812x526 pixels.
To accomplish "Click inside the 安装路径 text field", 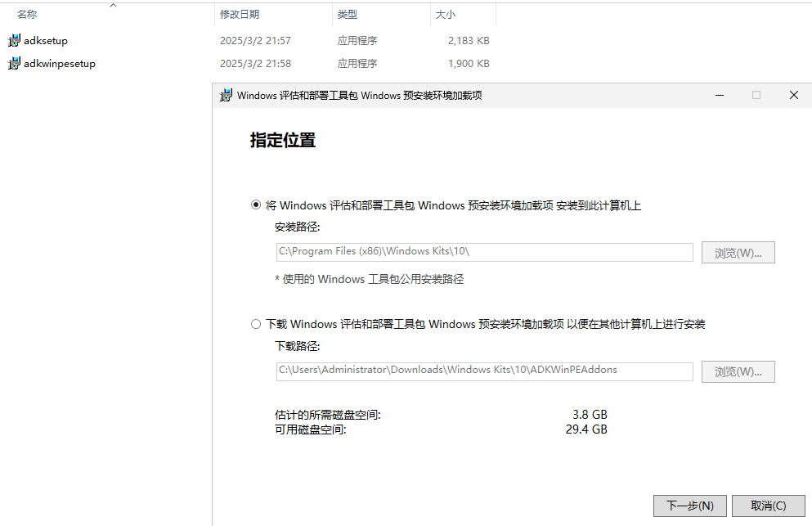I will [482, 252].
